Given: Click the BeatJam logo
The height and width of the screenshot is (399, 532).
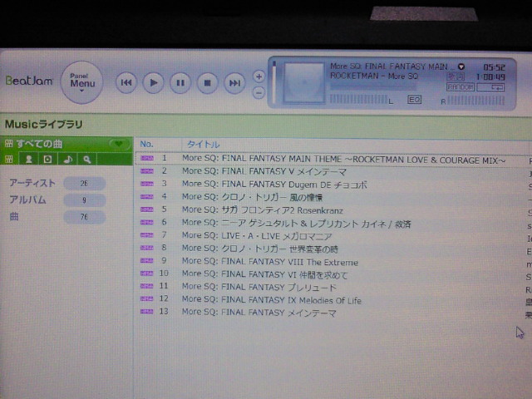Looking at the screenshot, I should tap(29, 81).
